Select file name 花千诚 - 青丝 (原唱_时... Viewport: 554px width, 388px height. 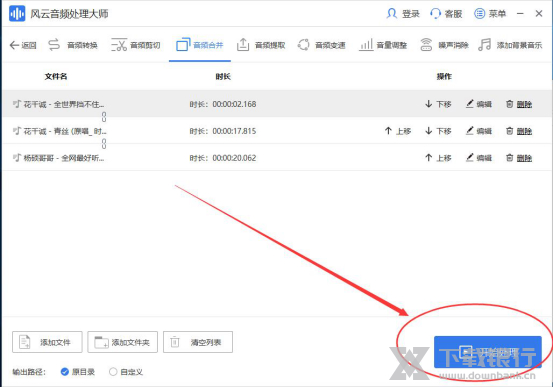[x=65, y=131]
